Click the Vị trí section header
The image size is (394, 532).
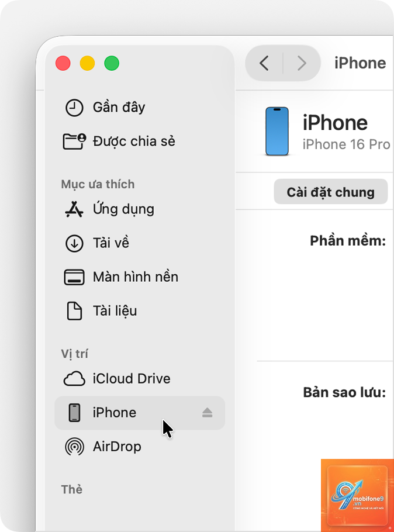click(x=74, y=354)
